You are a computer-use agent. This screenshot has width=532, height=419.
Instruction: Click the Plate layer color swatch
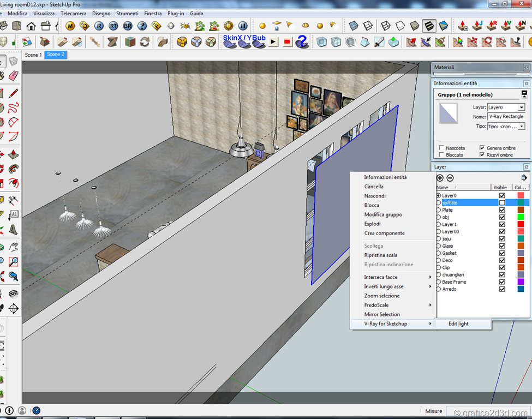point(521,209)
